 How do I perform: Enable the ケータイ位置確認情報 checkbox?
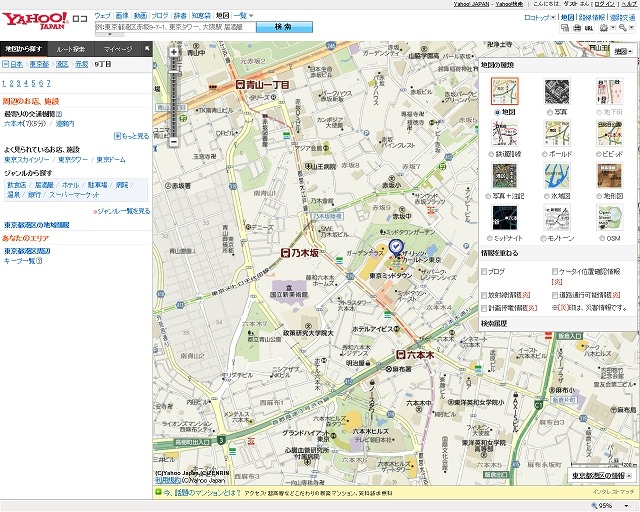click(555, 271)
